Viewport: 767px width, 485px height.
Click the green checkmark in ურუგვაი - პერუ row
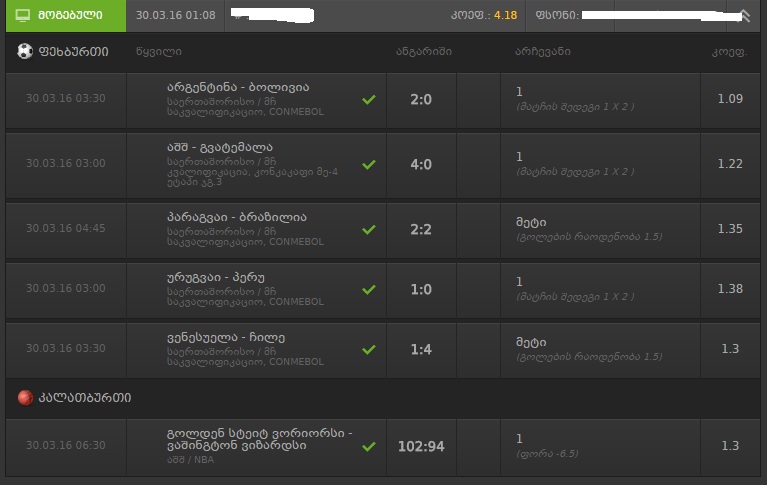[x=369, y=290]
